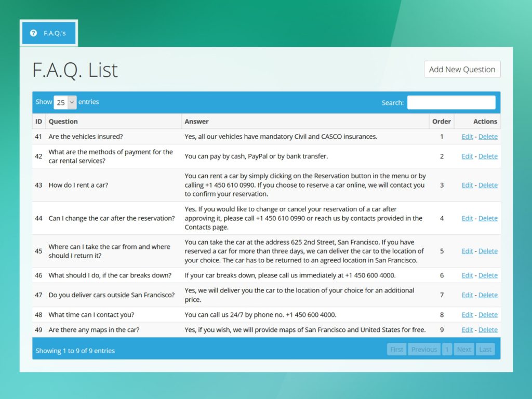Sort table by Answer column header

(196, 122)
